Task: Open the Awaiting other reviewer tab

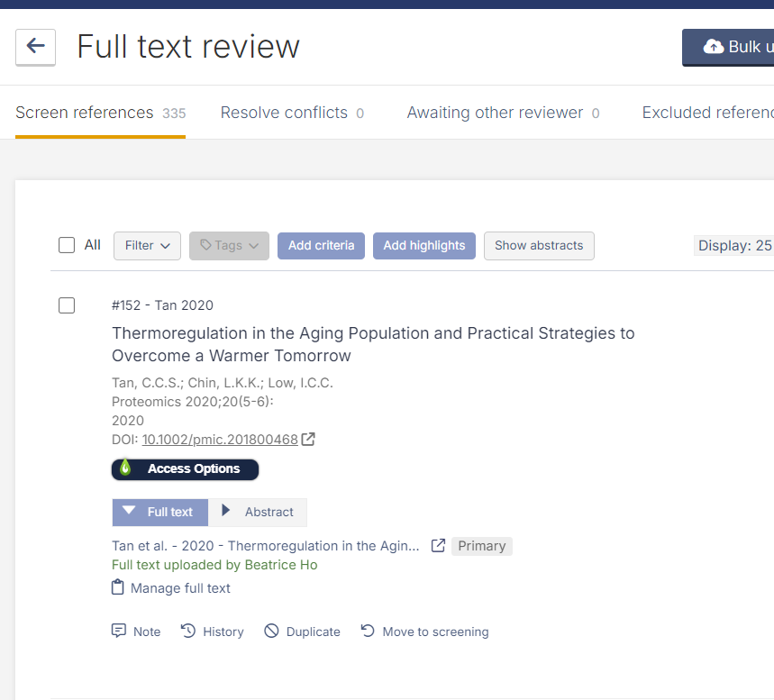Action: 503,113
